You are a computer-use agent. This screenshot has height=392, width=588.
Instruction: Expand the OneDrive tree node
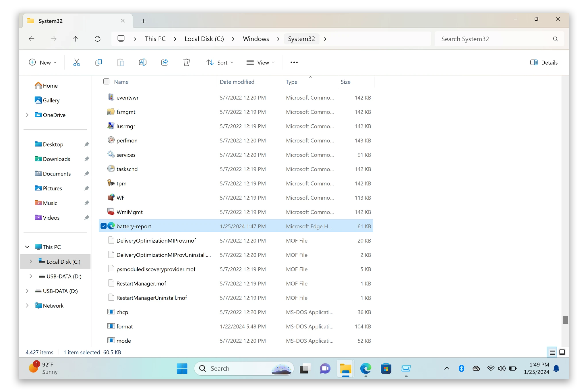point(27,115)
